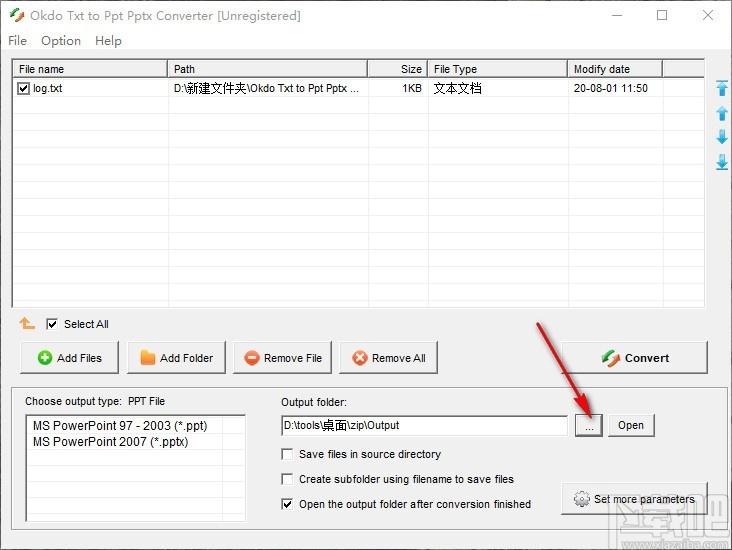Click the Output folder path field
This screenshot has width=732, height=550.
[424, 425]
